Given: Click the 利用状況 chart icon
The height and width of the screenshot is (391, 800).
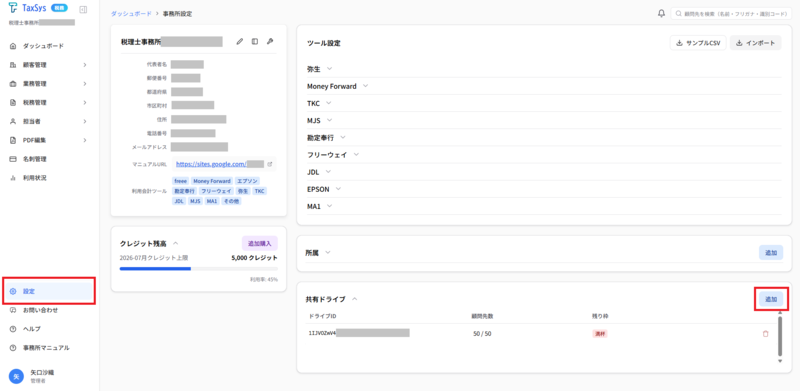Looking at the screenshot, I should tap(13, 178).
